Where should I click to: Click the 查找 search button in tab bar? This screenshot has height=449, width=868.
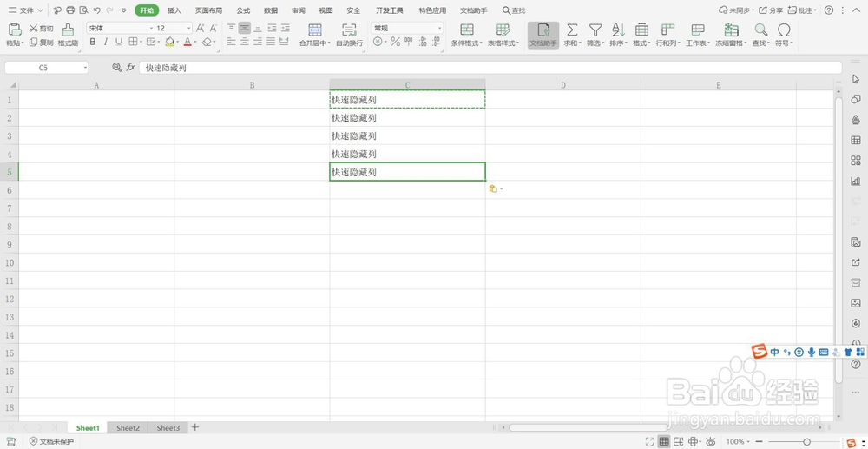pyautogui.click(x=514, y=10)
